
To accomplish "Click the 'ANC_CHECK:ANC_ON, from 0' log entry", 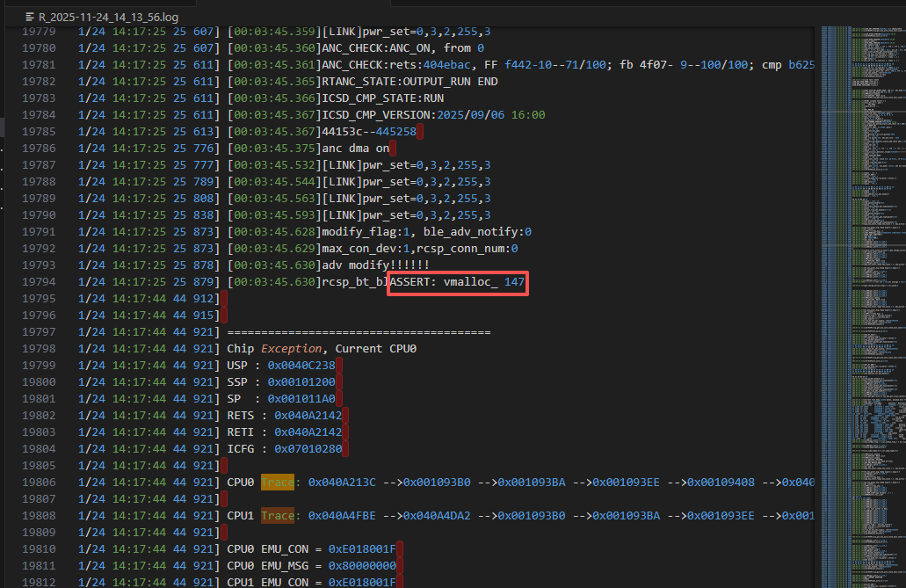I will (402, 48).
